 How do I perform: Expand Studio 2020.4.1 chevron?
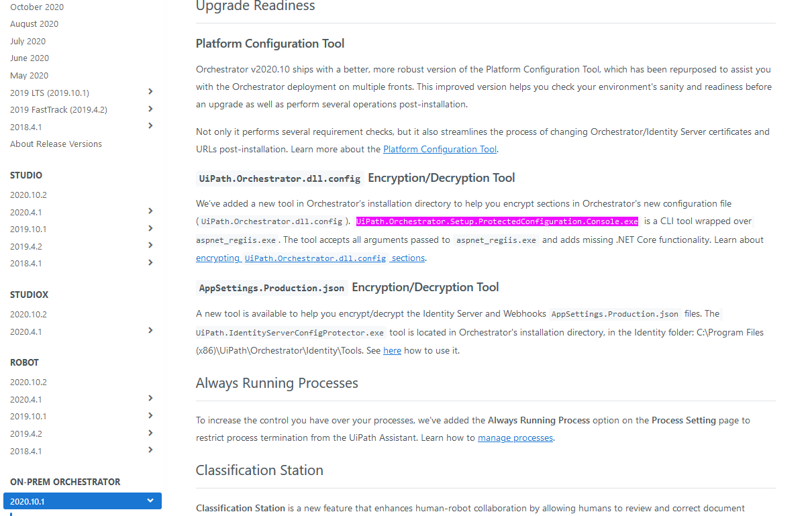pyautogui.click(x=150, y=211)
